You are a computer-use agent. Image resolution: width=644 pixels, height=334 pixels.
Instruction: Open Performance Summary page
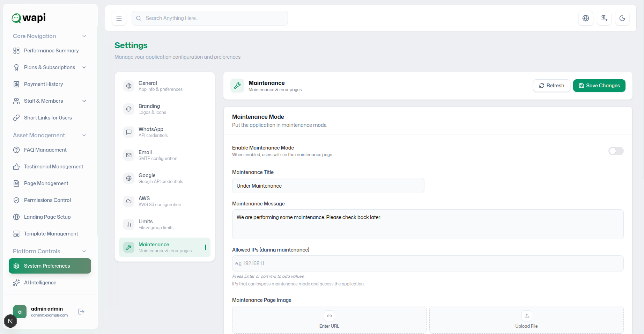(x=50, y=51)
